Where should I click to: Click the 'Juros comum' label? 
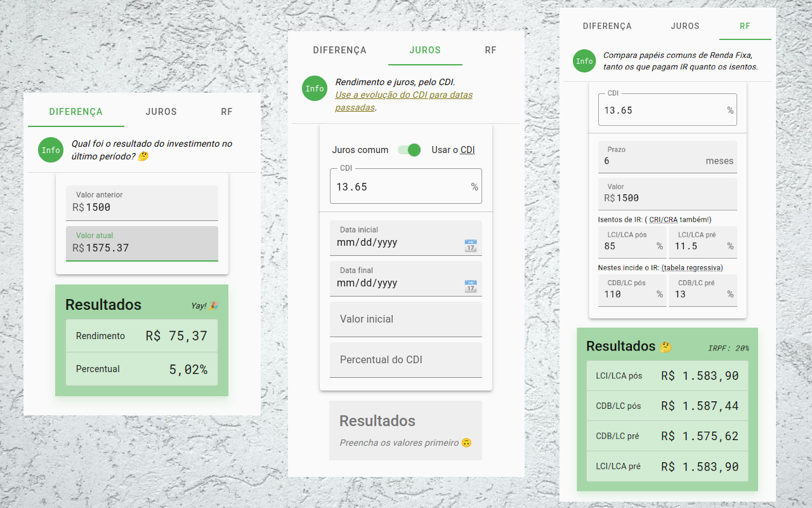(x=360, y=150)
